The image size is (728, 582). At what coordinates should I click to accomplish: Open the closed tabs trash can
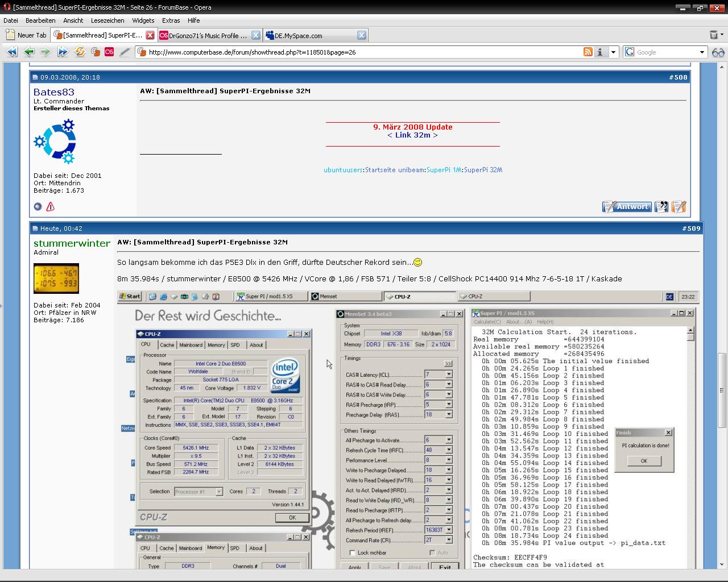[714, 35]
